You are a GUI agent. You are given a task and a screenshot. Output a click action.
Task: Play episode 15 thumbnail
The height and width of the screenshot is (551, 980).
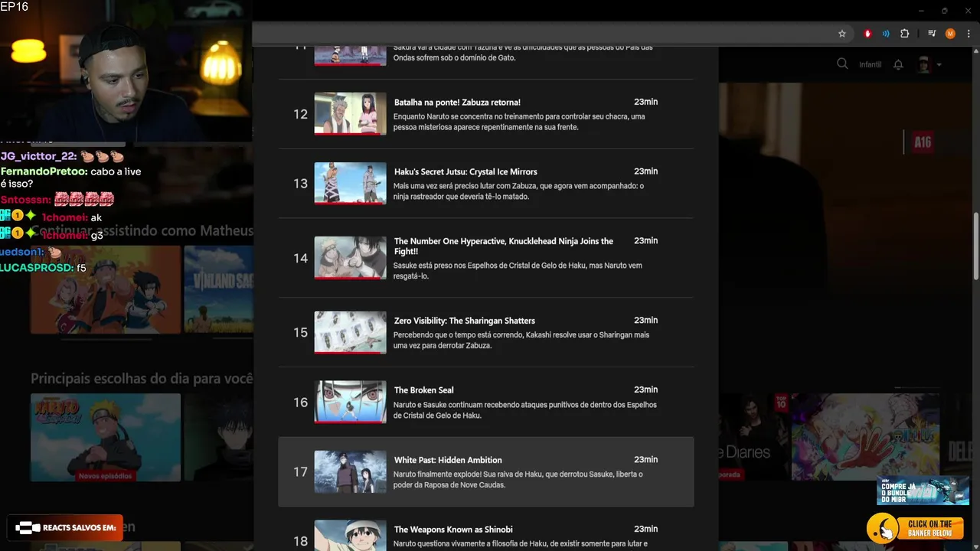[x=350, y=332]
